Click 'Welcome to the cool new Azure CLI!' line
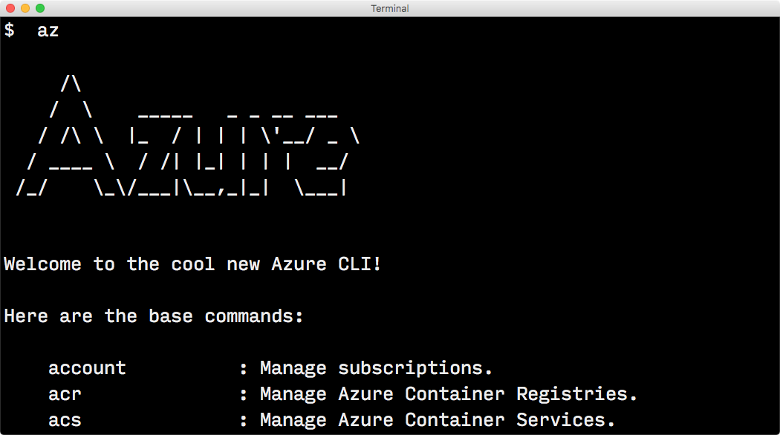Image resolution: width=780 pixels, height=435 pixels. [x=193, y=264]
